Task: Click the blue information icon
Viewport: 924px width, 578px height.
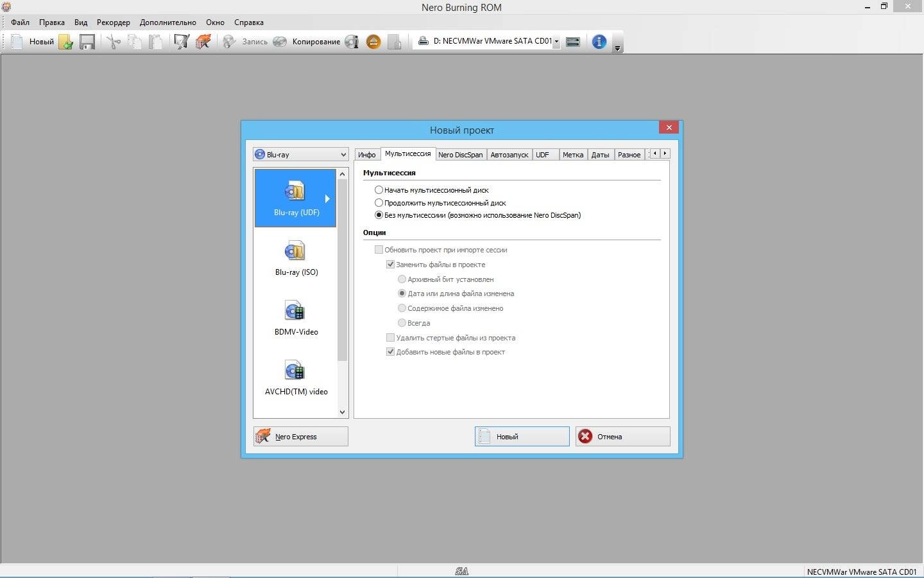Action: click(599, 42)
